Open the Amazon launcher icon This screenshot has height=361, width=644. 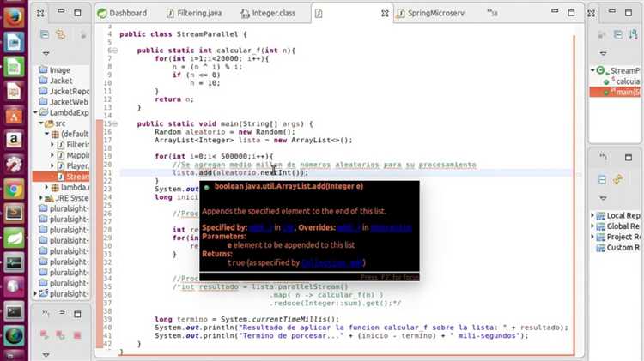coord(14,140)
